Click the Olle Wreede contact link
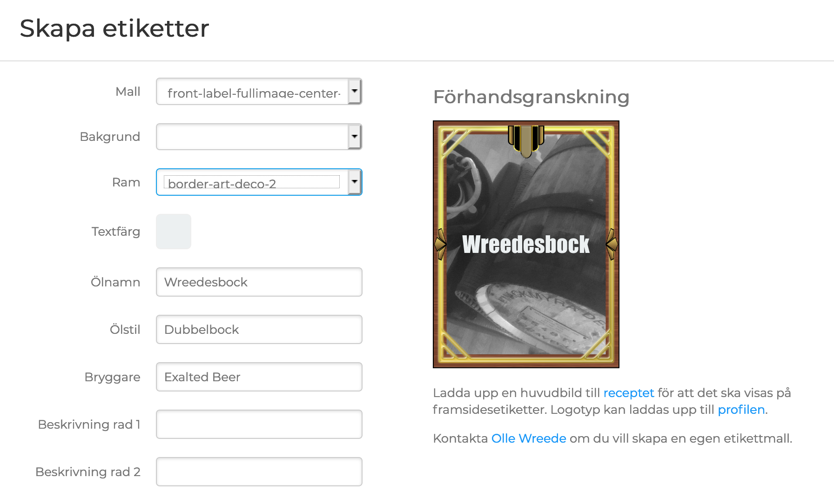834x504 pixels. coord(529,438)
